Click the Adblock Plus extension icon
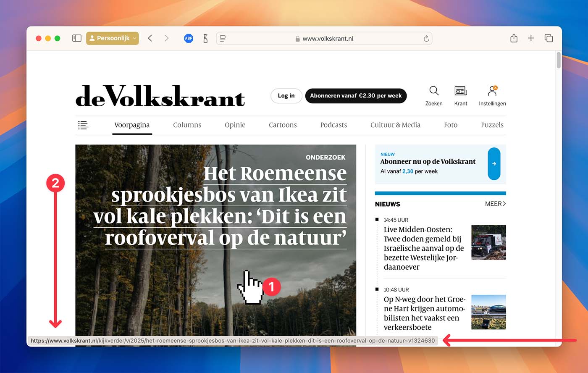588x373 pixels. pos(189,38)
